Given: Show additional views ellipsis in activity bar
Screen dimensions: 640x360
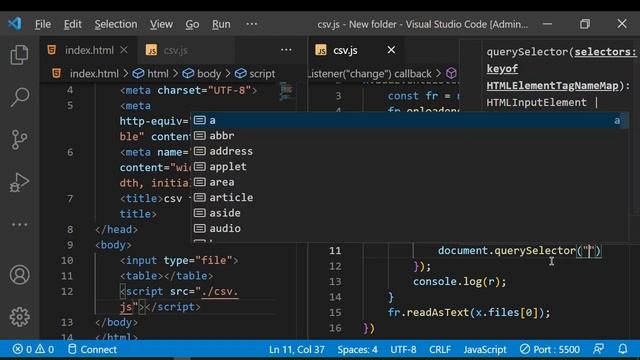Looking at the screenshot, I should coord(19,224).
